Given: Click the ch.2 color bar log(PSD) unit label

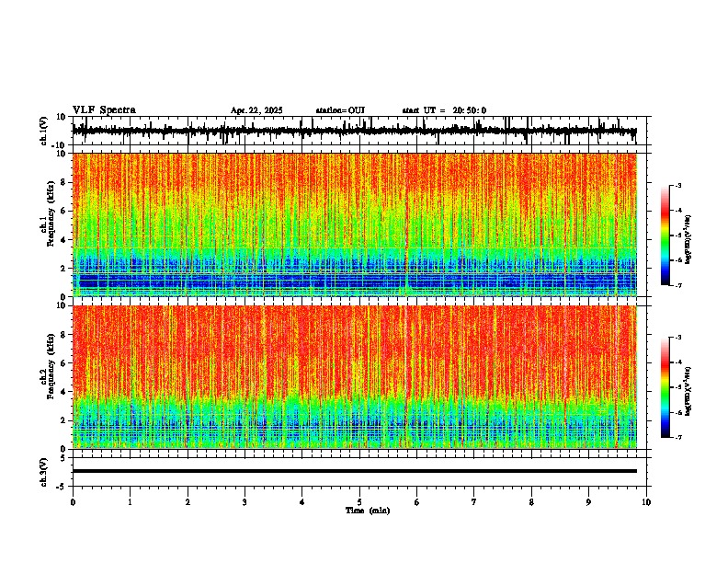Looking at the screenshot, I should 688,391.
